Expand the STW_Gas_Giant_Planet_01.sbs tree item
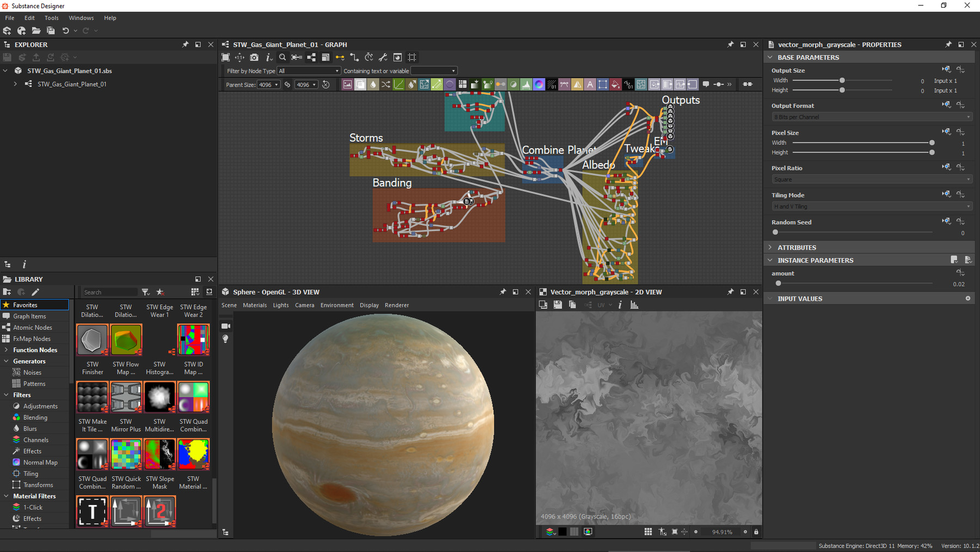 [5, 71]
